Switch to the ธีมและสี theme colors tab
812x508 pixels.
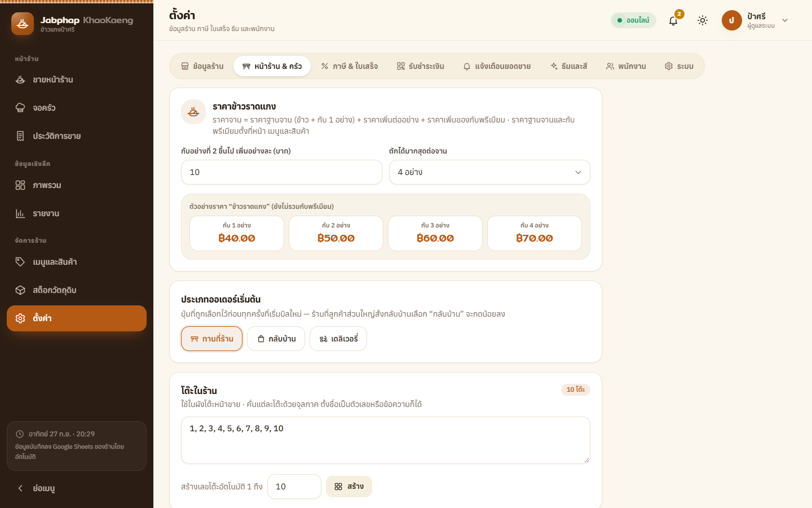point(569,66)
